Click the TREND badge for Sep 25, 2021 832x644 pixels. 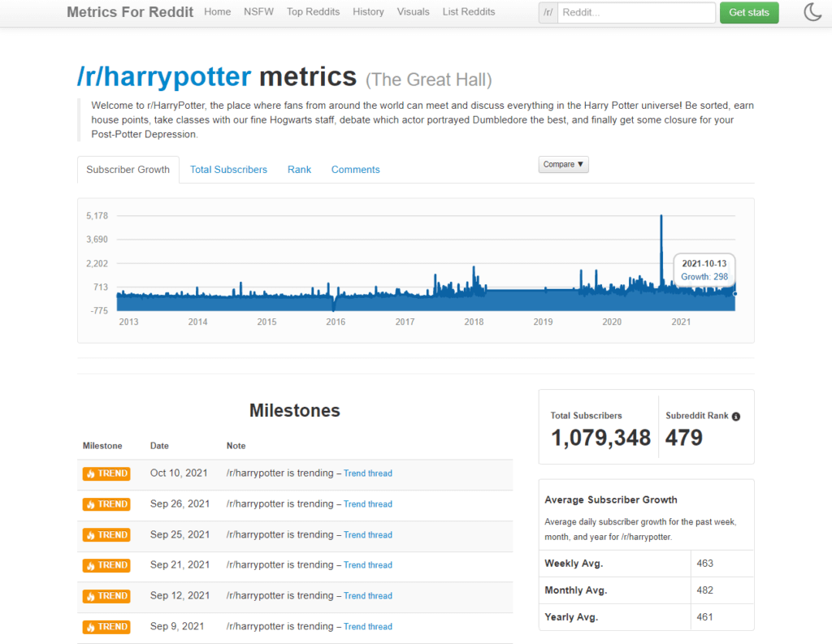106,534
